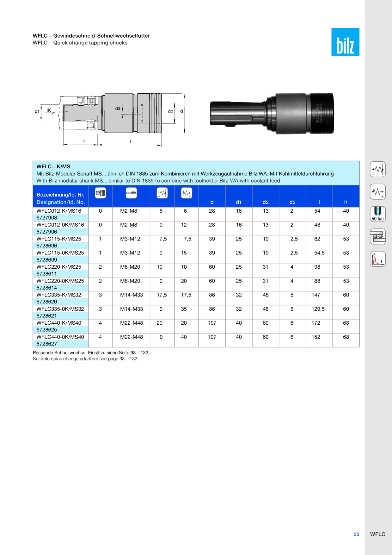Image resolution: width=392 pixels, height=555 pixels.
Task: Click page number '35'
Action: pos(356,534)
